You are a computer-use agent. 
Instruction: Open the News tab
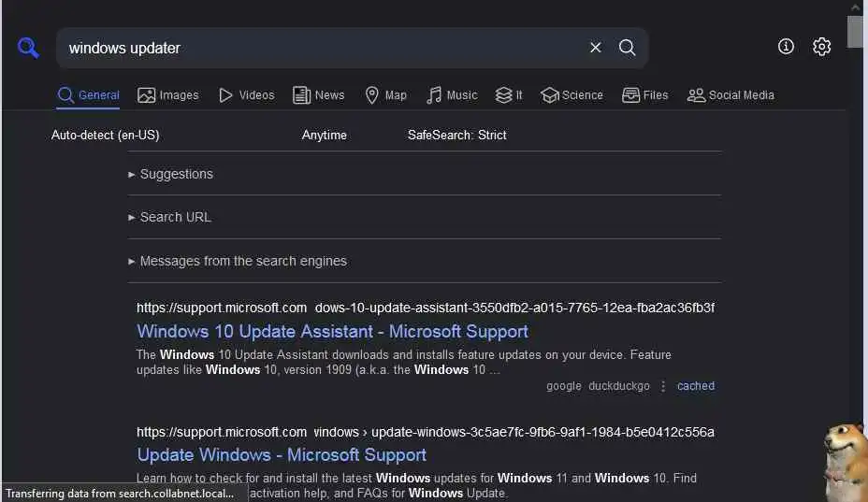click(x=318, y=95)
